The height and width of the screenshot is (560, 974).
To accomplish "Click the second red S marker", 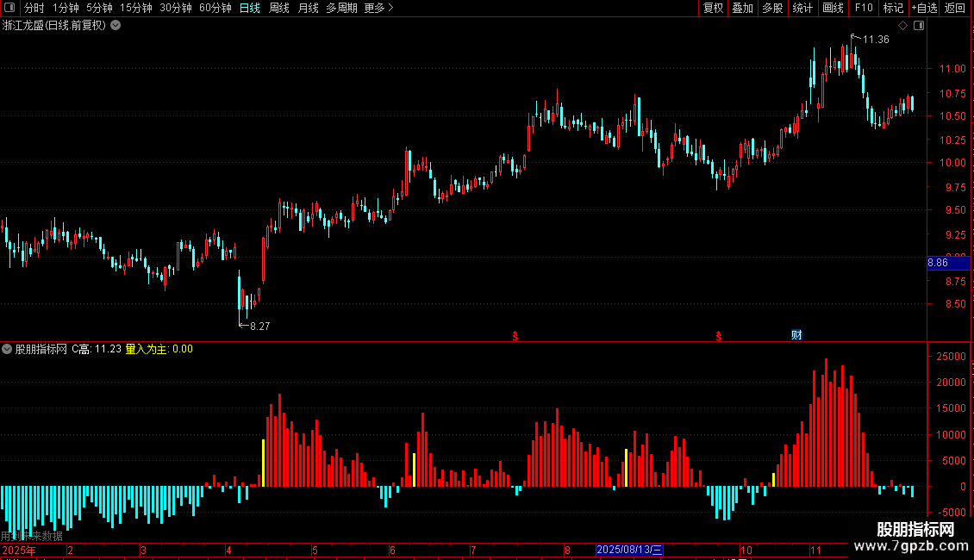I will click(x=719, y=336).
